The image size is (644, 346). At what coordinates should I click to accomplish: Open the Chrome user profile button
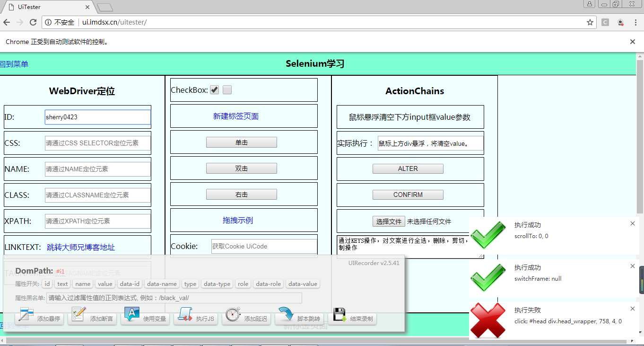[589, 4]
